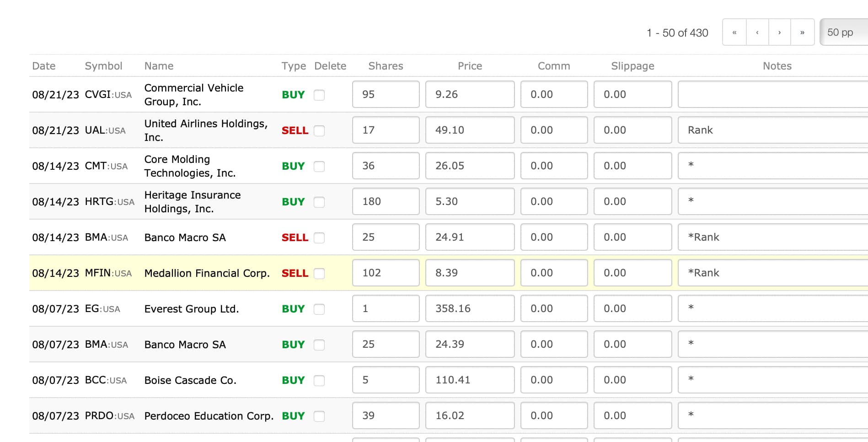
Task: Edit price field 26.05 for CMT
Action: click(x=470, y=166)
